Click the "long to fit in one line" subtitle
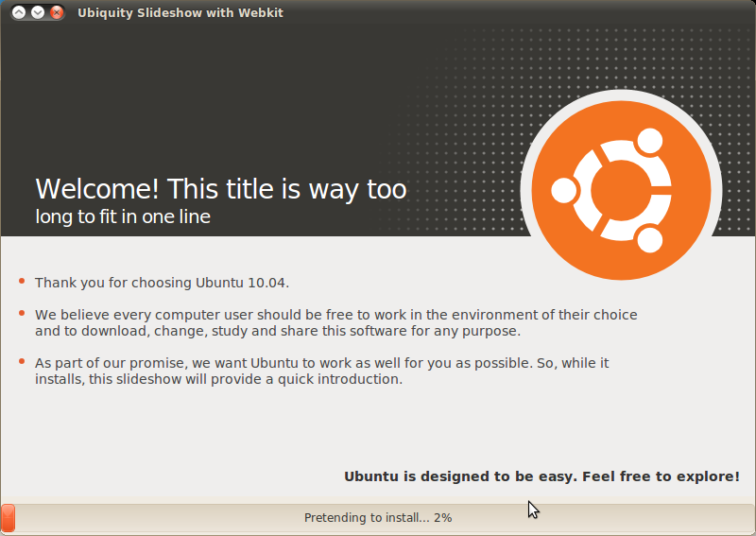Image resolution: width=756 pixels, height=536 pixels. 123,217
